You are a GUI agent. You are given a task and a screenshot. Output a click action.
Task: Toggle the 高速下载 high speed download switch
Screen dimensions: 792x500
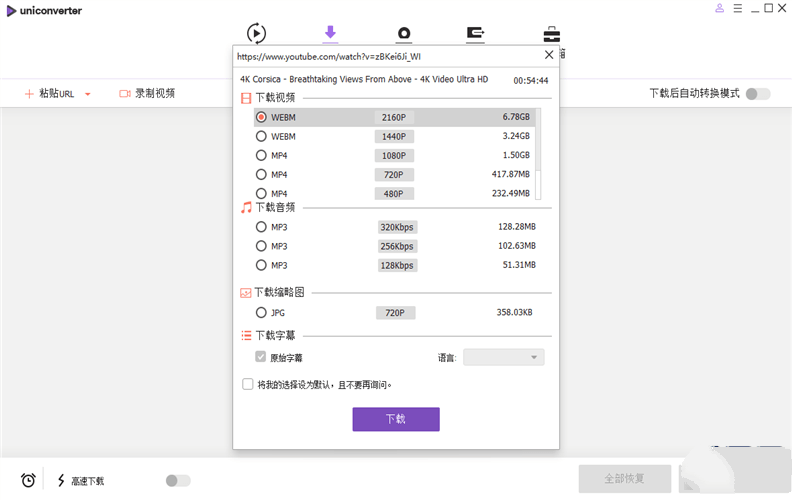tap(177, 481)
